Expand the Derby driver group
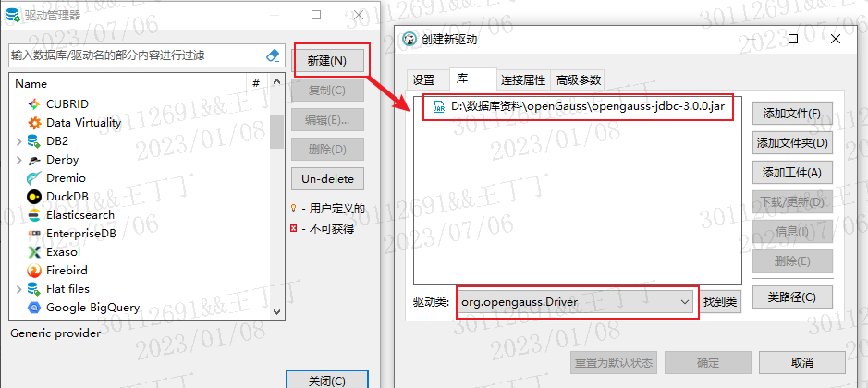Screen dimensions: 868x388 coord(18,160)
